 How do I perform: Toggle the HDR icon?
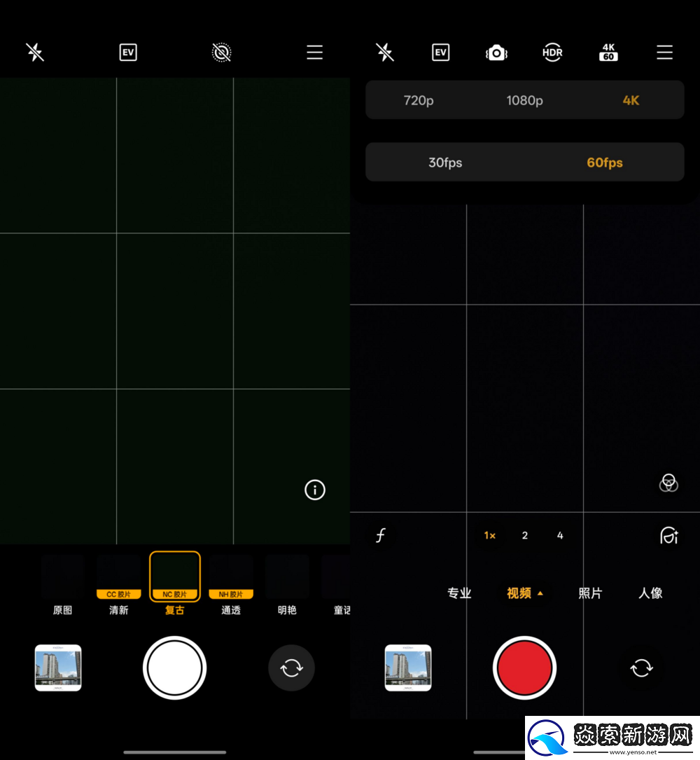tap(552, 53)
